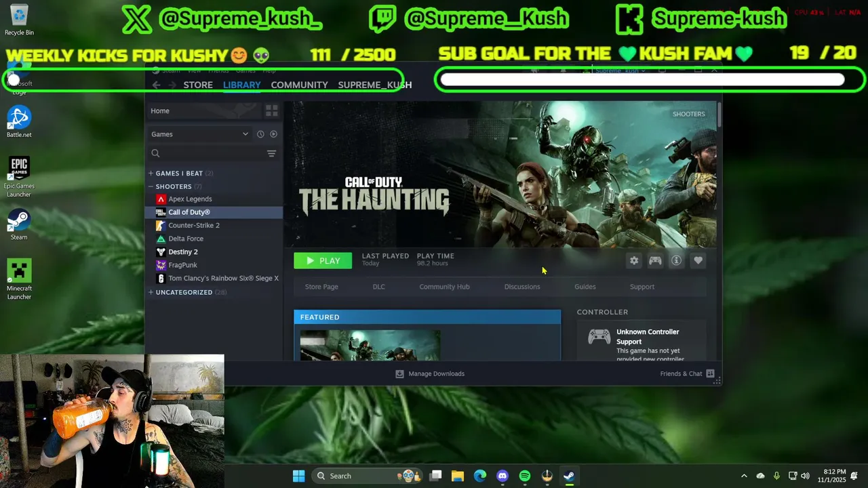Screen dimensions: 868x488
Task: Click the Shooters tag on banner
Action: [688, 114]
